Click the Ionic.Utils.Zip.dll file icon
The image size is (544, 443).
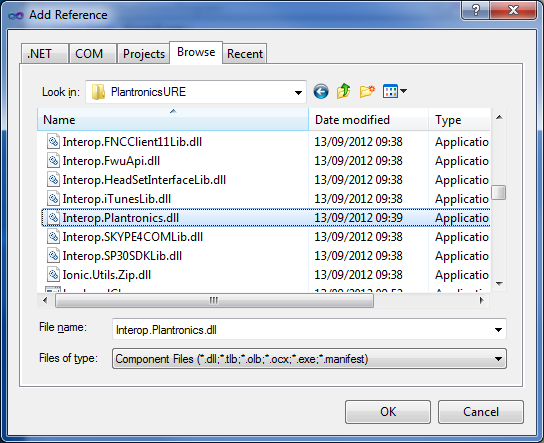pyautogui.click(x=53, y=275)
